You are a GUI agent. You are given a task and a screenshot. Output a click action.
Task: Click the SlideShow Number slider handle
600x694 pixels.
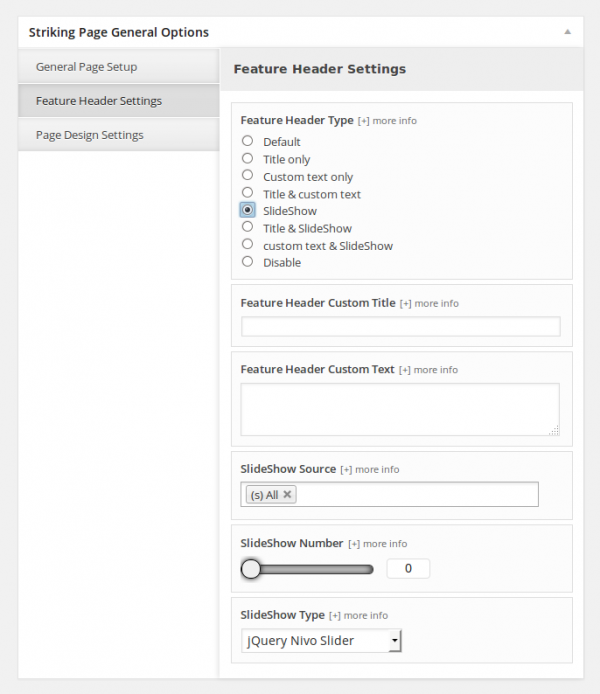pyautogui.click(x=251, y=569)
